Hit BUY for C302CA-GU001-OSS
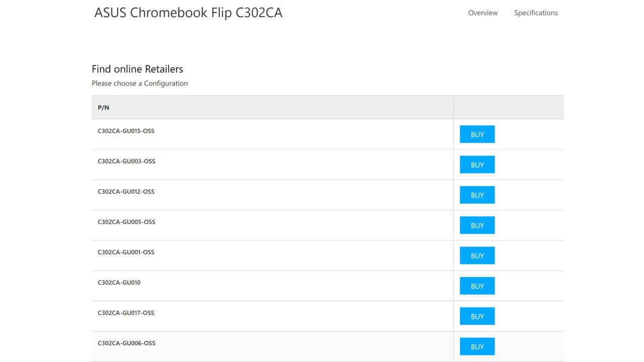Image resolution: width=644 pixels, height=362 pixels. coord(477,255)
